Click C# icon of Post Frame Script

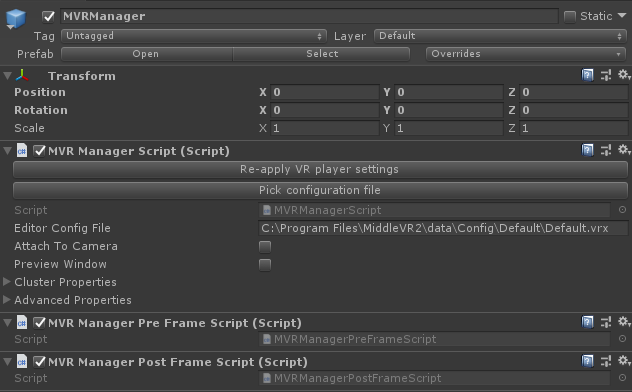[x=22, y=361]
